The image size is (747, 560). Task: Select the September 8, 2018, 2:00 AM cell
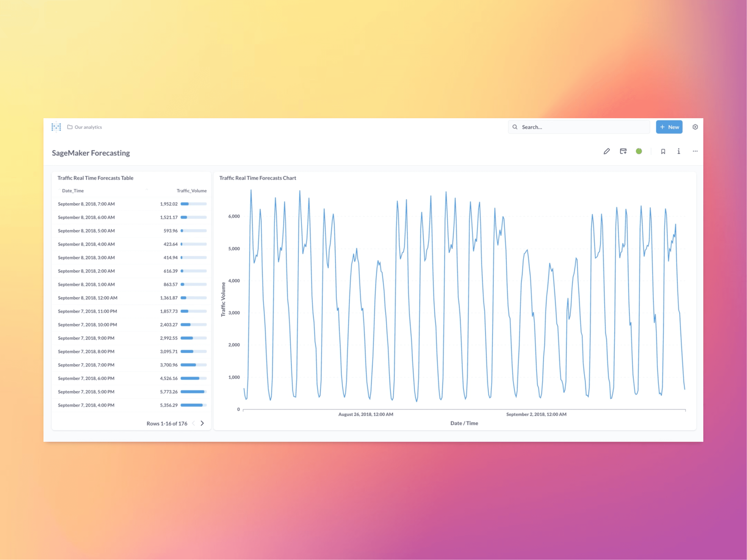coord(86,271)
